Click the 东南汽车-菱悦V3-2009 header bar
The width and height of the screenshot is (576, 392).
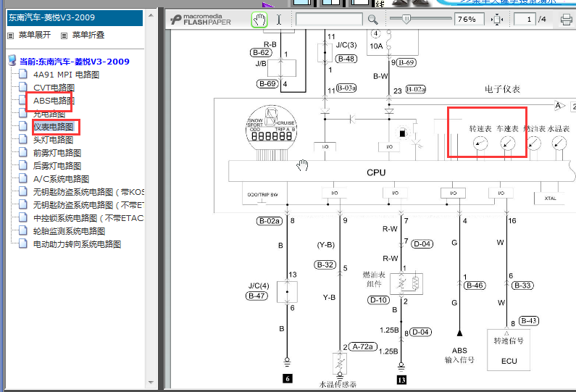tap(75, 17)
